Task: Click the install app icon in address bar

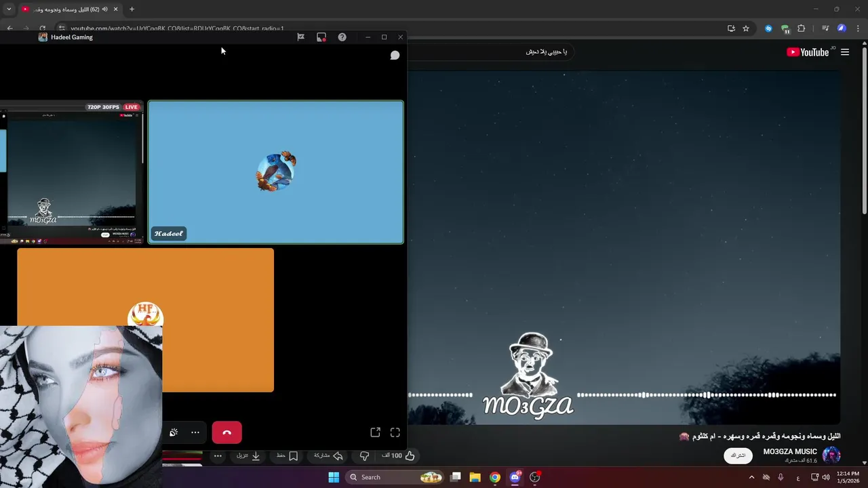Action: pyautogui.click(x=731, y=28)
